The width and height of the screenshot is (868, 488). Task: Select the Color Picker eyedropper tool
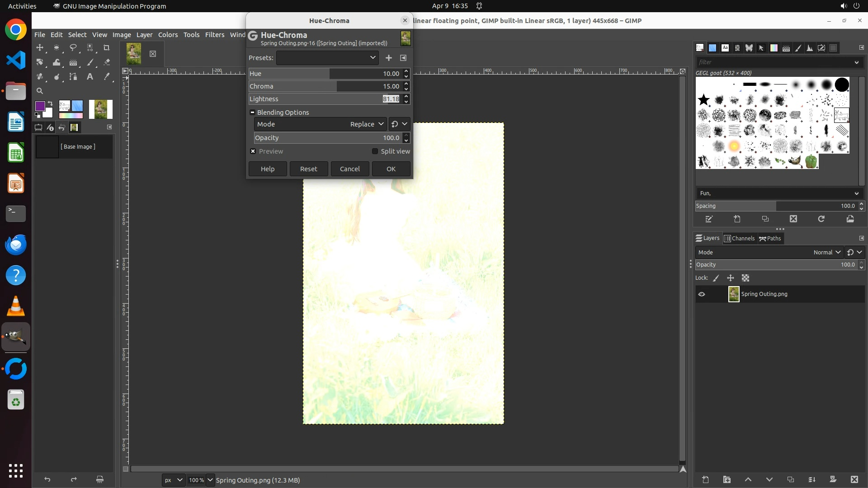(x=107, y=77)
